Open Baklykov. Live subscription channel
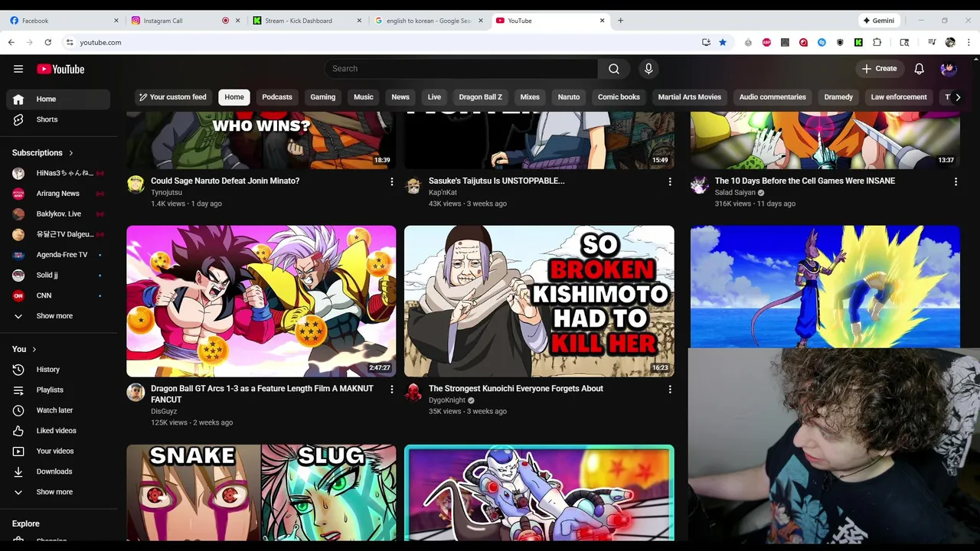Screen dimensions: 980x551 [x=58, y=214]
